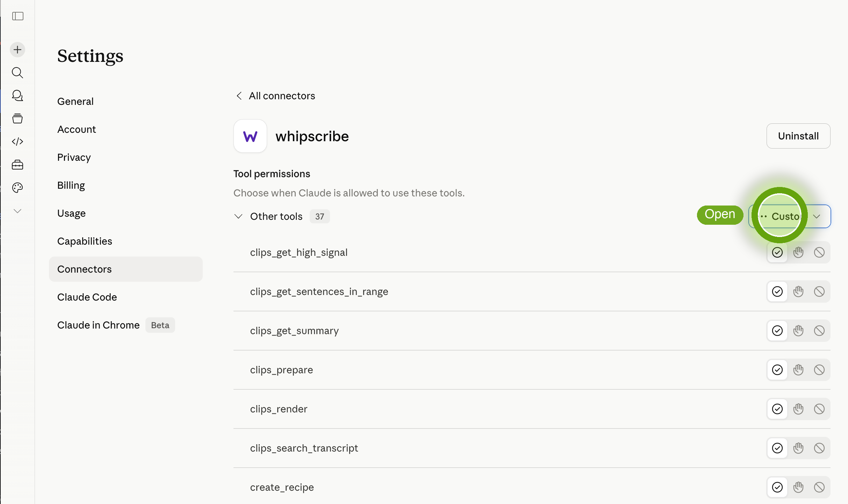Open the toolbox briefcase icon
This screenshot has height=504, width=848.
[17, 165]
